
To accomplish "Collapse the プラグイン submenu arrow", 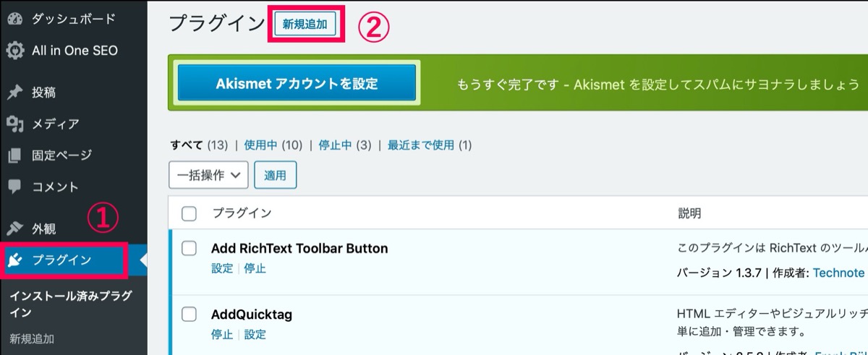I will (143, 260).
